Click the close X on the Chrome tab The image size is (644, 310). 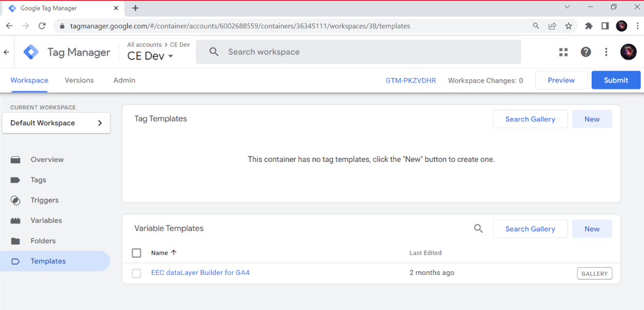click(x=117, y=8)
